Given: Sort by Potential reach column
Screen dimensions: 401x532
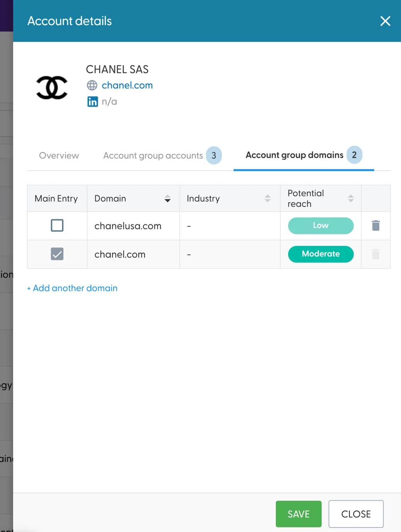Looking at the screenshot, I should pos(351,198).
